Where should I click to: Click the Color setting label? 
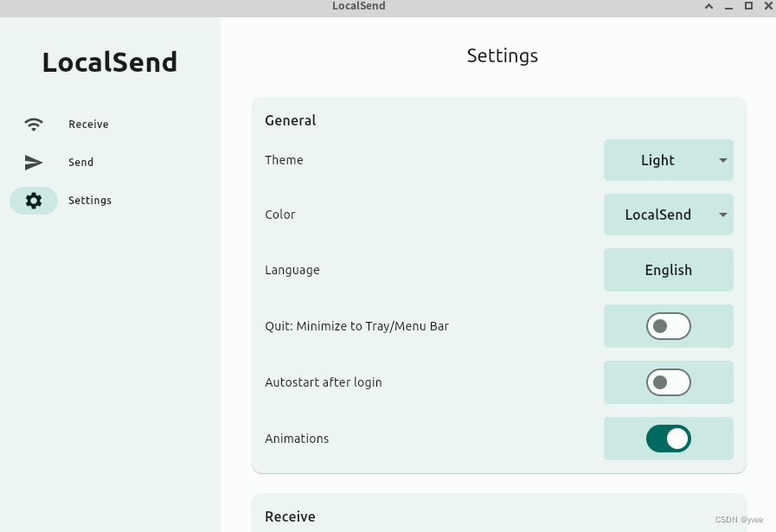[x=280, y=215]
